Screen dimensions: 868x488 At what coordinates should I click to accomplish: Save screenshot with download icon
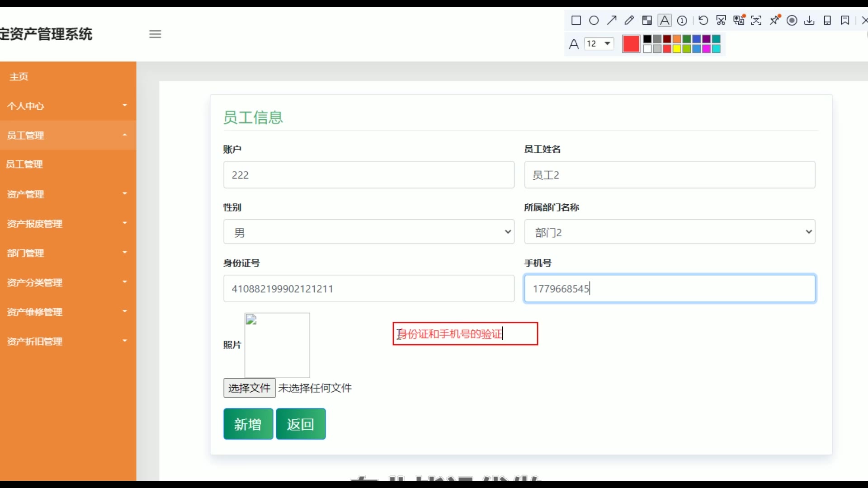(x=809, y=20)
